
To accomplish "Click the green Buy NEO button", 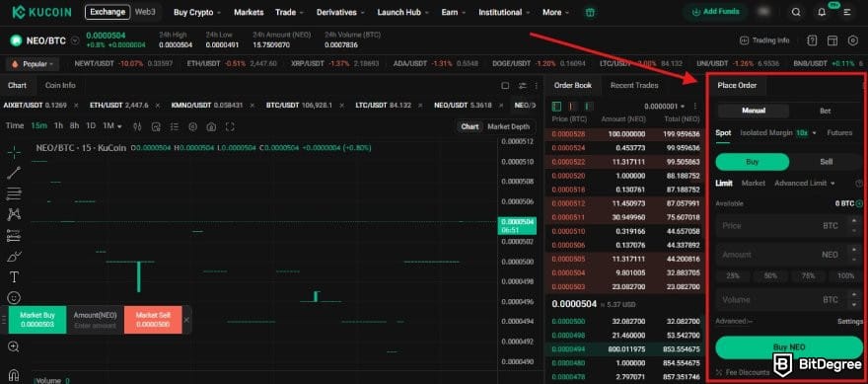I will point(789,347).
